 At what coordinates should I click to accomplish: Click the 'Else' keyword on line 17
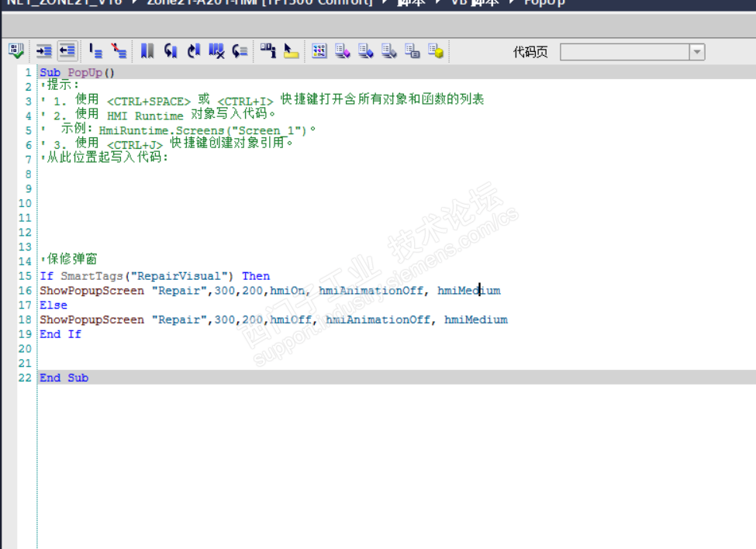54,305
